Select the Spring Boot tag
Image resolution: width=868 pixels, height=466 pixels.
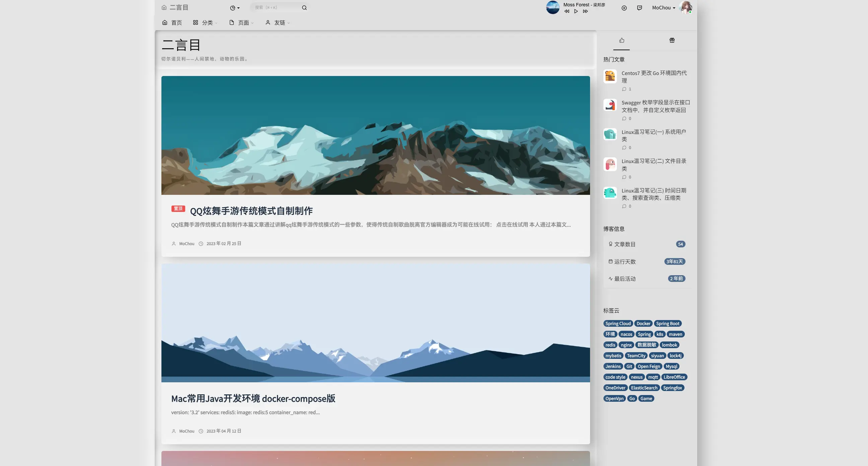pos(667,323)
